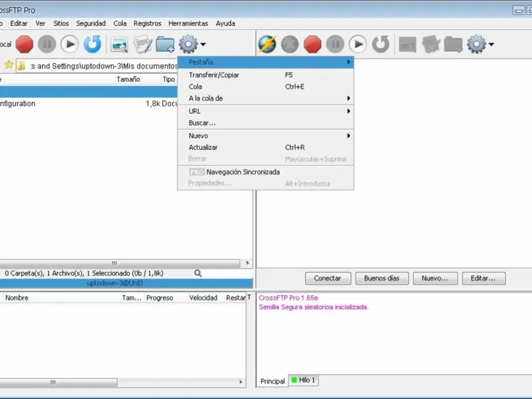Expand the A la cola de submenu
This screenshot has height=399, width=532.
coord(265,98)
